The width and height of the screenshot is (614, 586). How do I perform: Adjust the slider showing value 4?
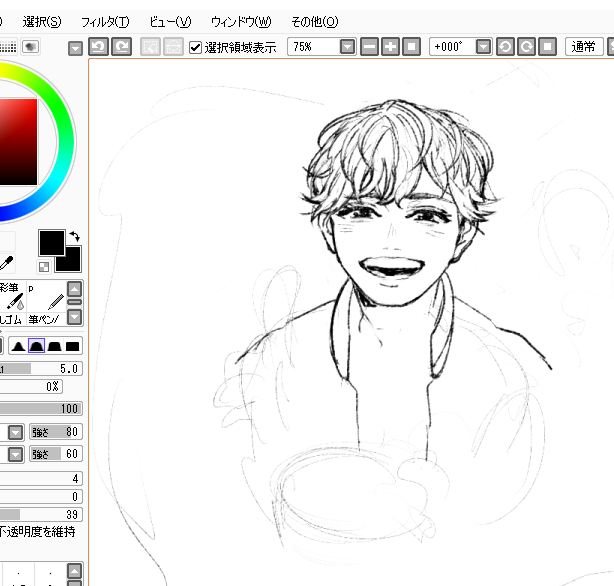pos(41,478)
